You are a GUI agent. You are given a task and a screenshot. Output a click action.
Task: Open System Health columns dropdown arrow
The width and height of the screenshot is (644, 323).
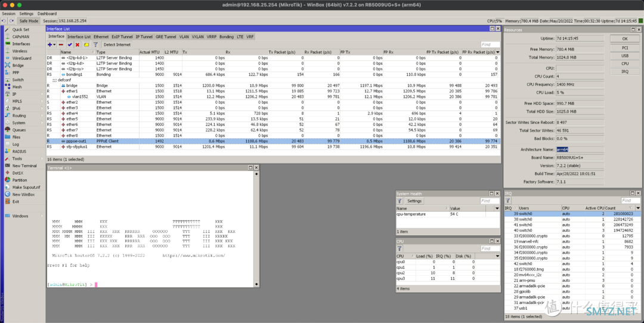coord(497,209)
